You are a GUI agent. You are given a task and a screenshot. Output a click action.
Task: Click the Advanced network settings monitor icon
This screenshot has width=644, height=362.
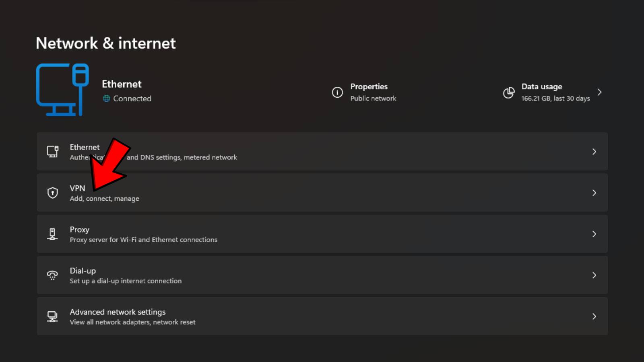point(53,316)
